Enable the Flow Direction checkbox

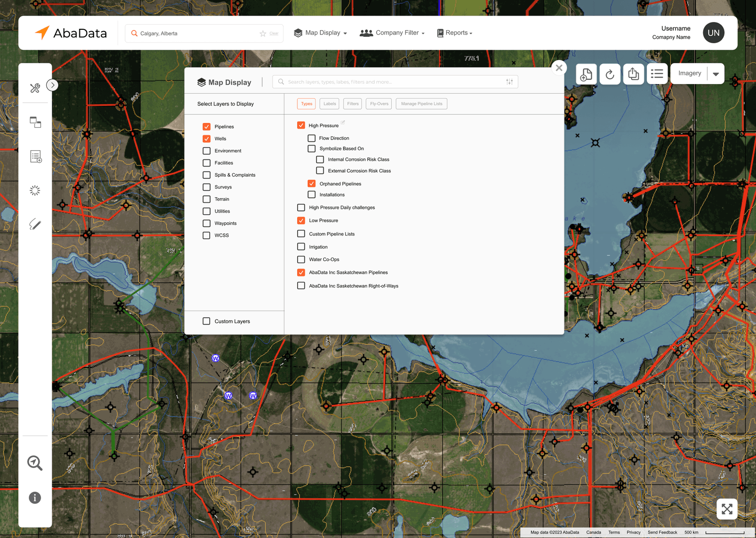pyautogui.click(x=312, y=138)
